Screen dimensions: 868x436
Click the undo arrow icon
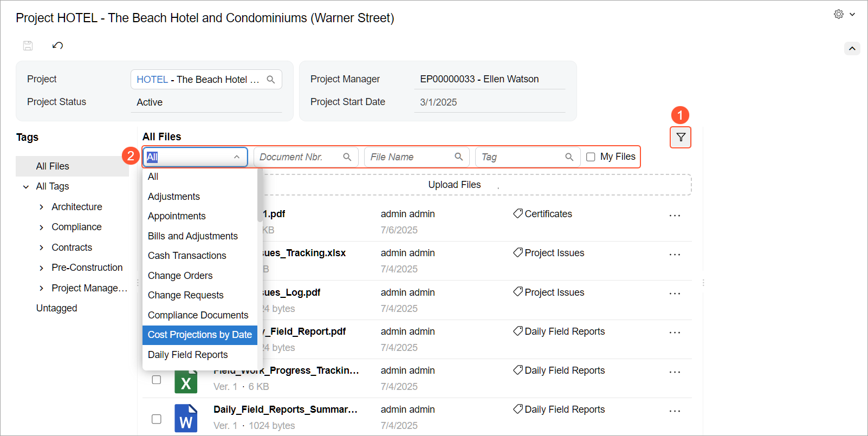point(57,45)
